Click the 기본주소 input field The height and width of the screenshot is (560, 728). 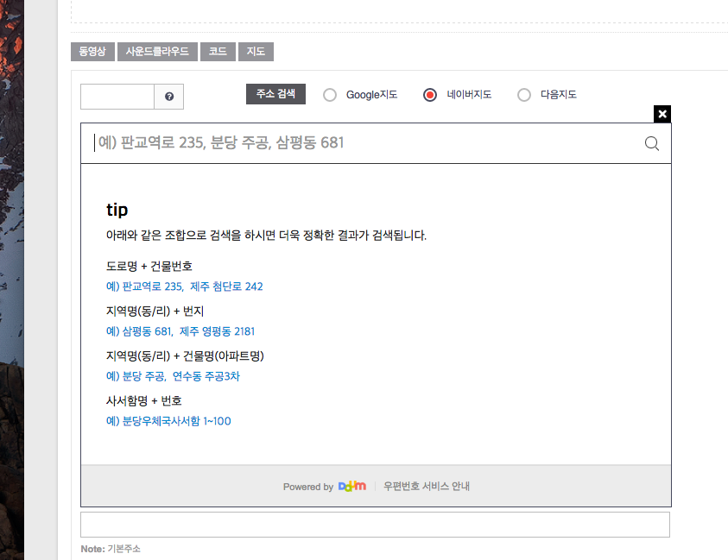(x=375, y=525)
